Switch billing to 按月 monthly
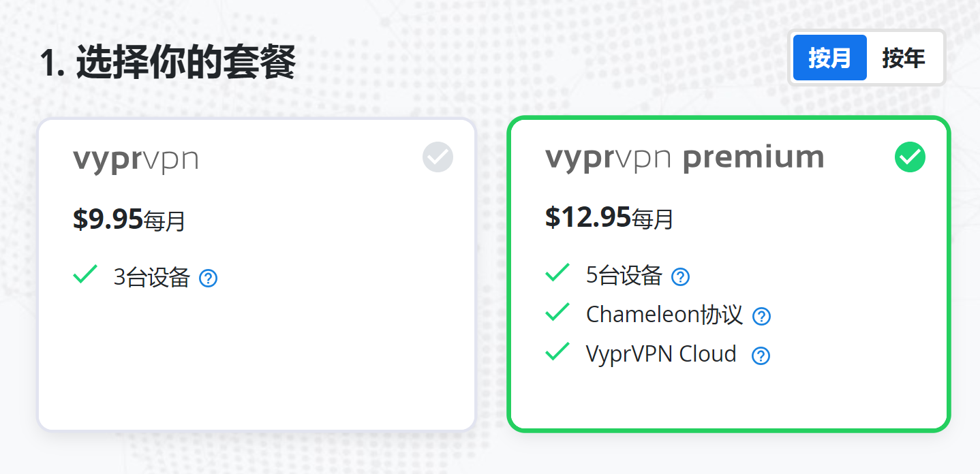Viewport: 980px width, 474px height. pos(829,58)
